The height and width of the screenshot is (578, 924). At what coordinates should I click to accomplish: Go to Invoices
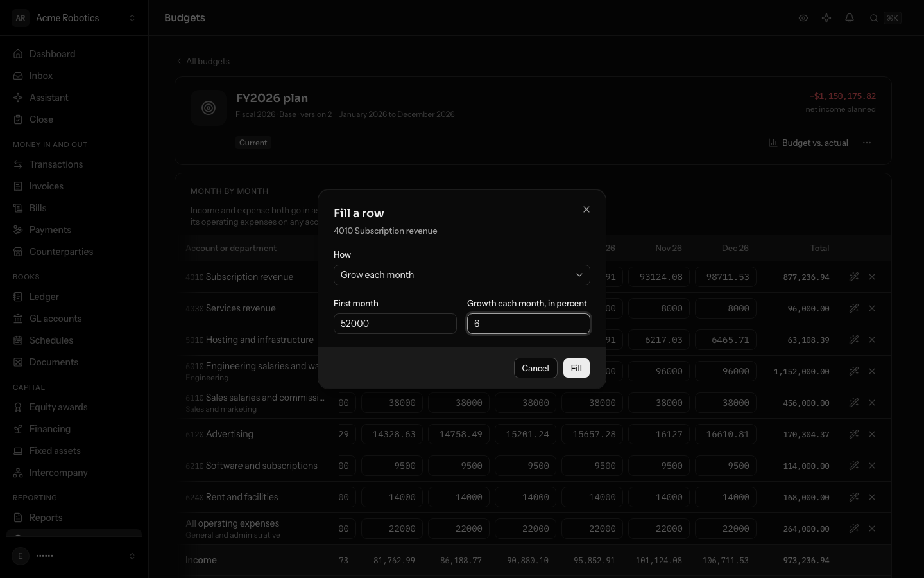point(74,186)
